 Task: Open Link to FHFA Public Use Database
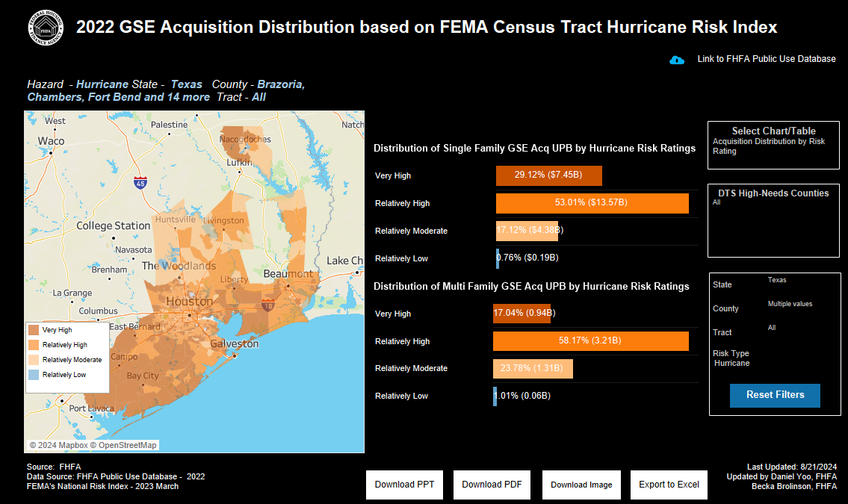(767, 59)
